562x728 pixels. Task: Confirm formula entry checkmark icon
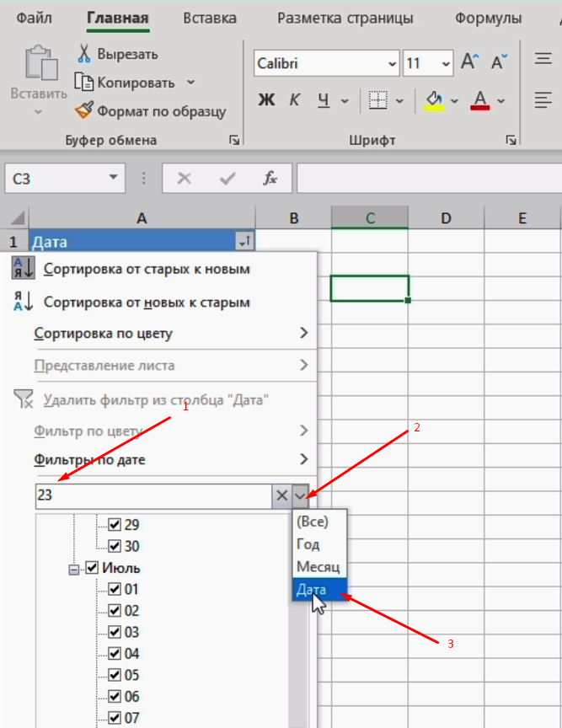(x=227, y=179)
